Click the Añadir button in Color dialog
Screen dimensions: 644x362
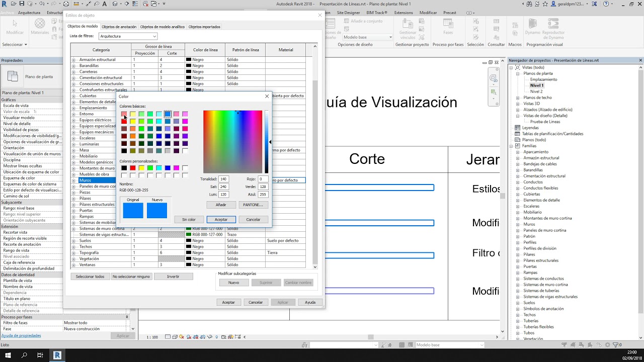tap(221, 205)
